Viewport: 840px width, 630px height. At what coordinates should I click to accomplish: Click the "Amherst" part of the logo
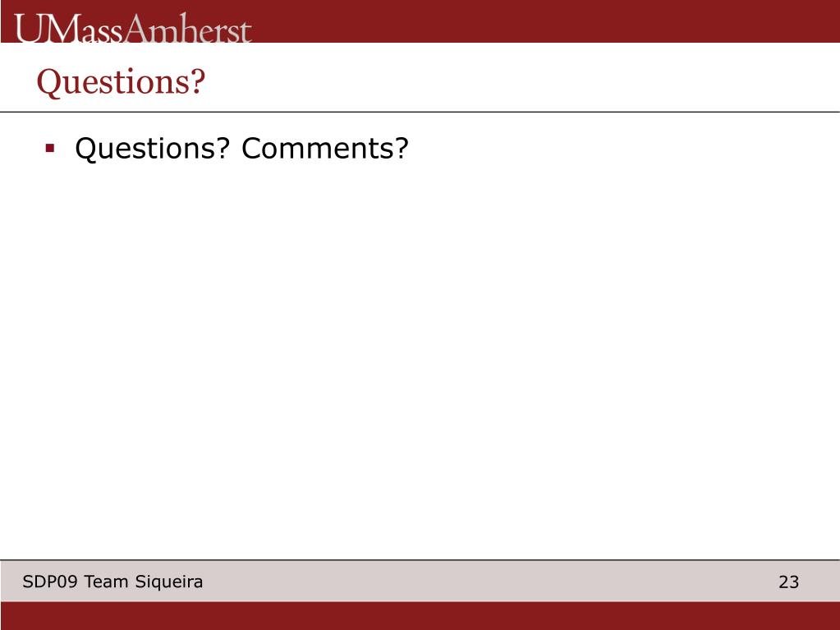pyautogui.click(x=188, y=28)
